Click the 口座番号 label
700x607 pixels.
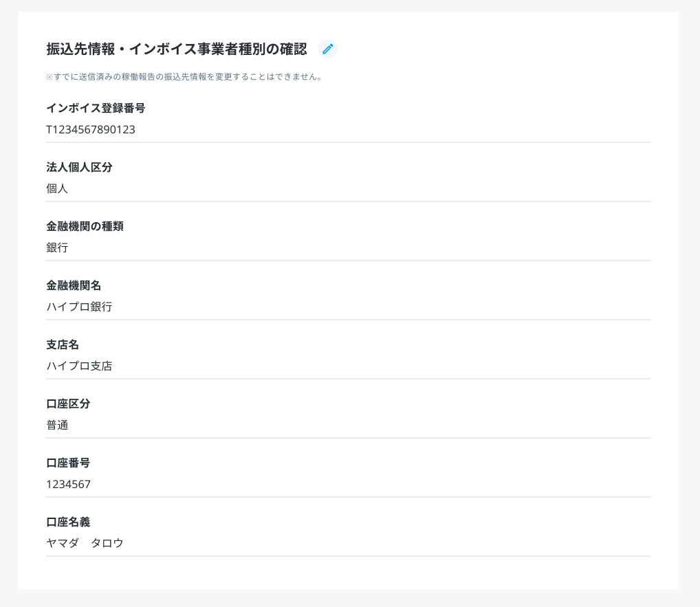(68, 463)
